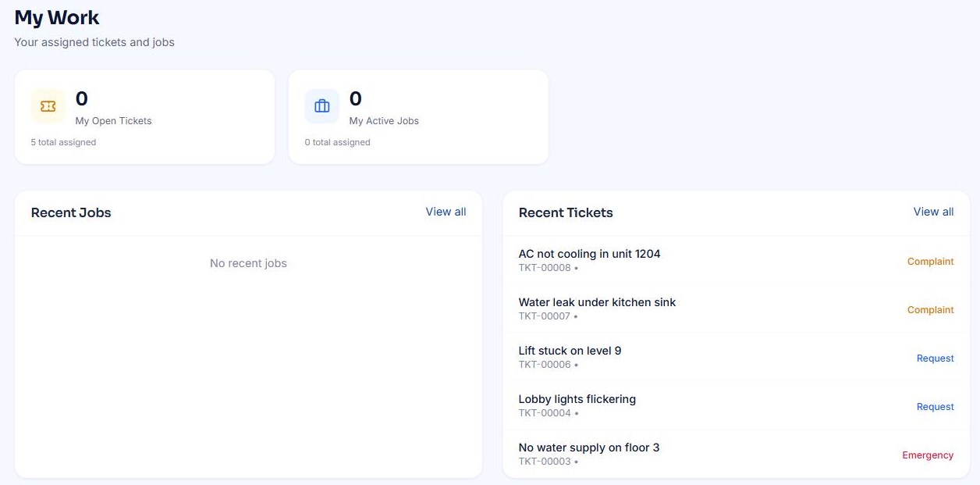Open the My Active Jobs card
Viewport: 980px width, 485px height.
pyautogui.click(x=418, y=117)
